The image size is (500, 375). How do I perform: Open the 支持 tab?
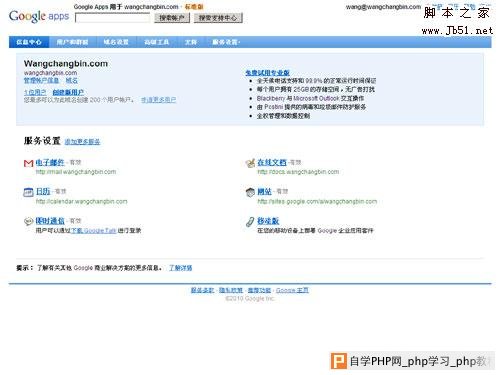[x=191, y=42]
